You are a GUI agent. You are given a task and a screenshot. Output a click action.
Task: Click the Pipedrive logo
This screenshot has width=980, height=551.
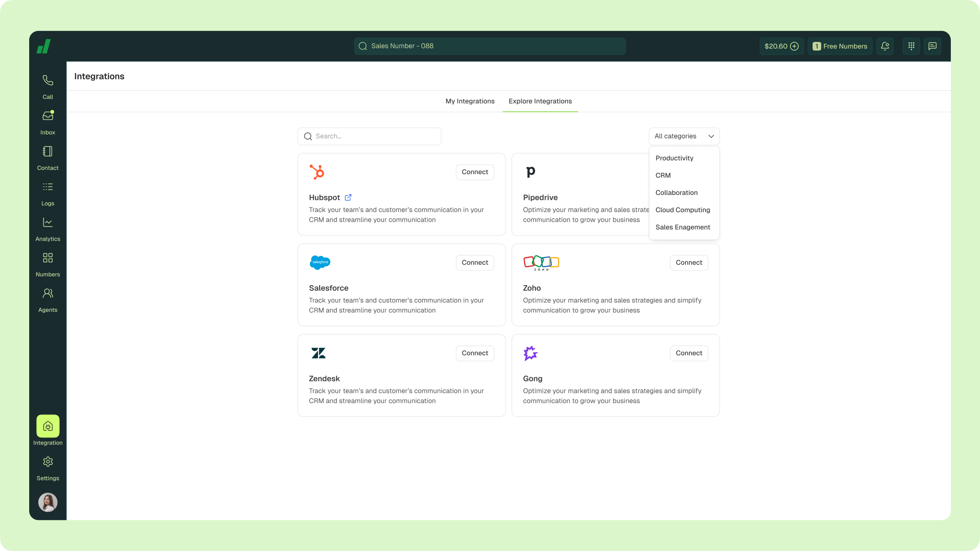[x=531, y=172]
